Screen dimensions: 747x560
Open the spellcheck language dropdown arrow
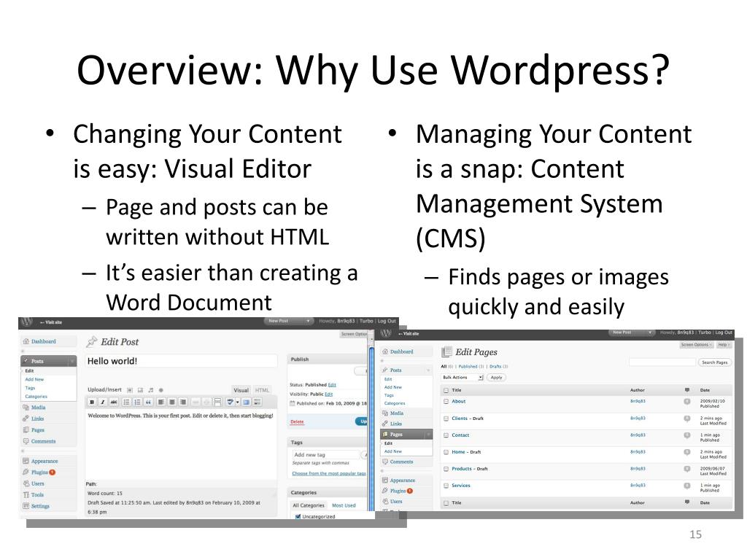(238, 402)
